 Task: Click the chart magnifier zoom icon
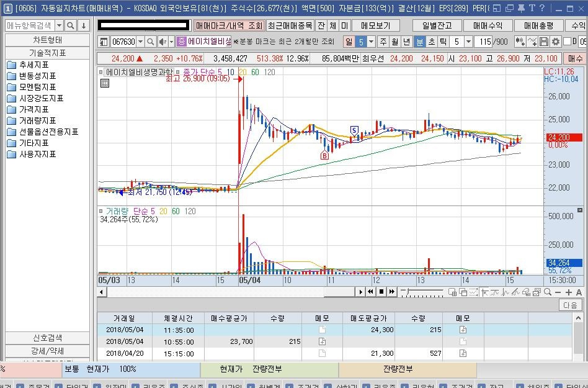(x=548, y=292)
